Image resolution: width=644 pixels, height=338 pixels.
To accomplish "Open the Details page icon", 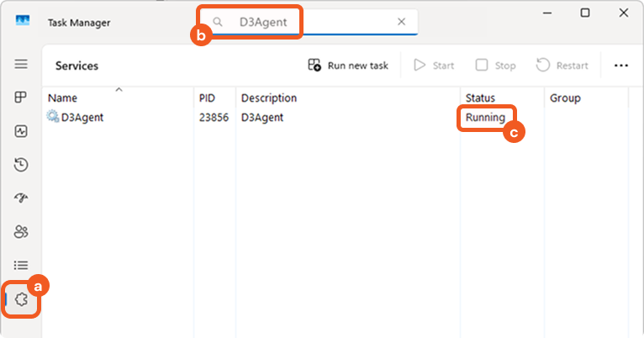I will pos(21,266).
